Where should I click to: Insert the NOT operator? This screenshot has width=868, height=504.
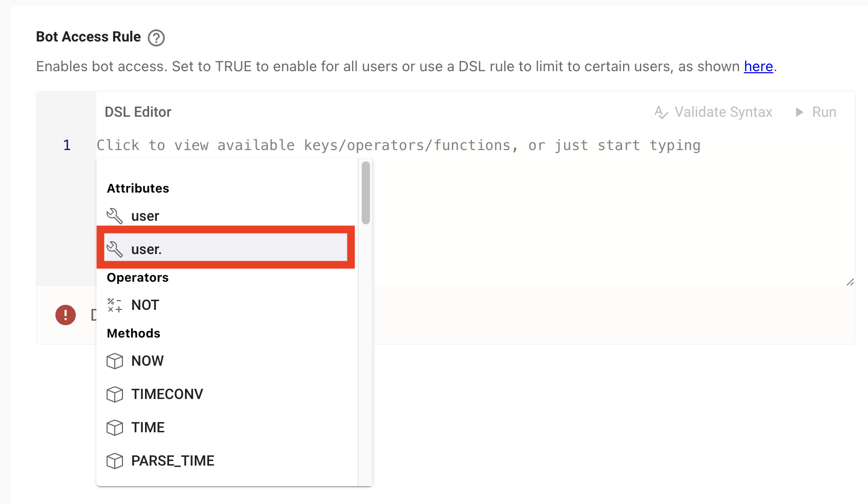coord(146,305)
